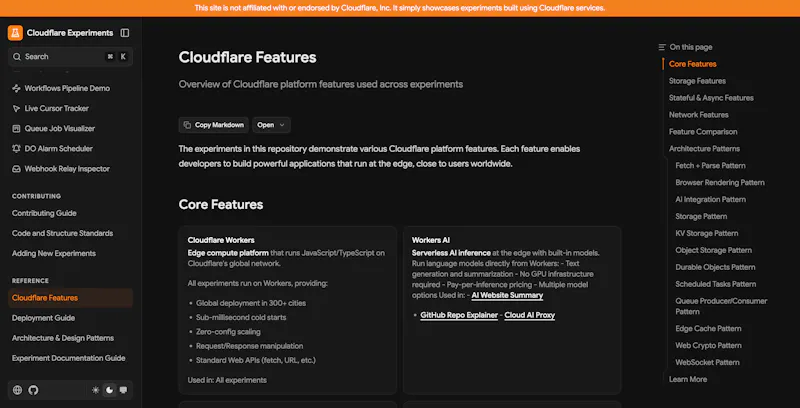Expand the Open dropdown
Screen dimensions: 800x408
[271, 125]
